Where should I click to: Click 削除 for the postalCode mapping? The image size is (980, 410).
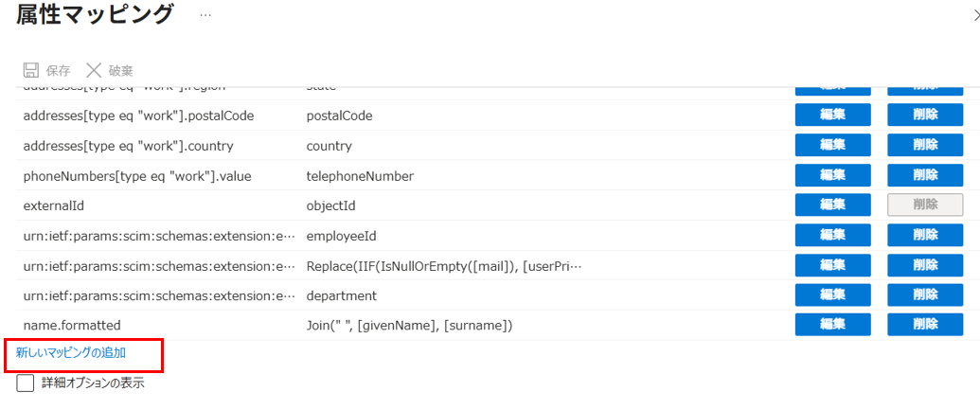click(x=925, y=116)
